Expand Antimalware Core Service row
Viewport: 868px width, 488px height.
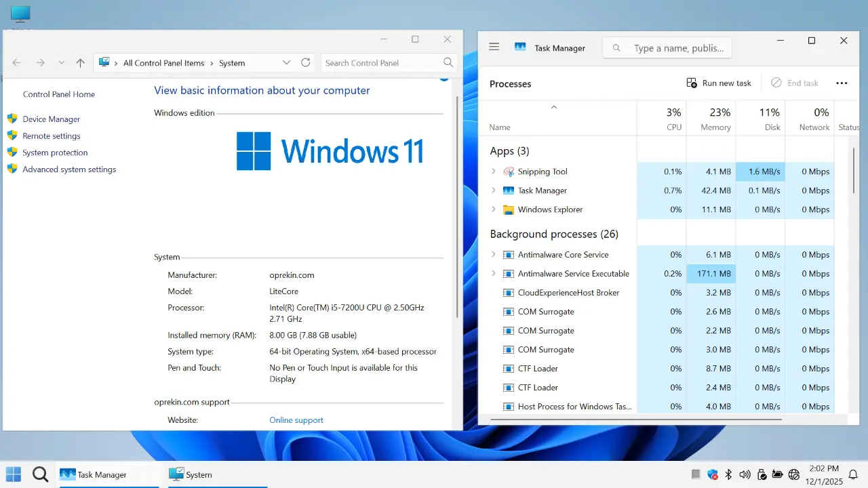pyautogui.click(x=494, y=255)
